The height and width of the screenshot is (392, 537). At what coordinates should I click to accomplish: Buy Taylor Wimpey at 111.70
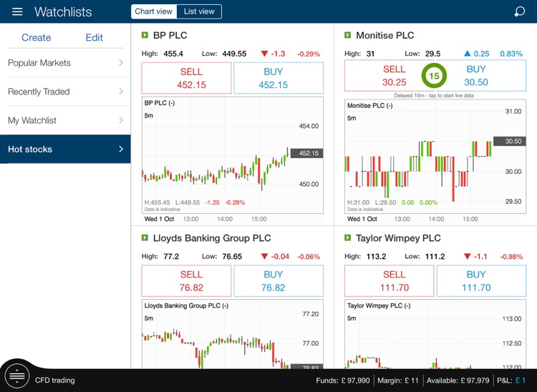[x=481, y=281]
